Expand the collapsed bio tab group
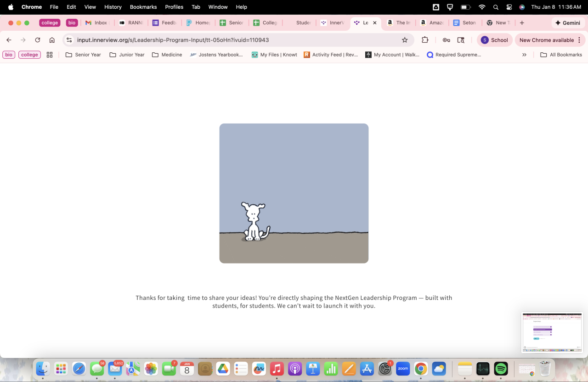Viewport: 588px width, 382px height. pyautogui.click(x=72, y=22)
